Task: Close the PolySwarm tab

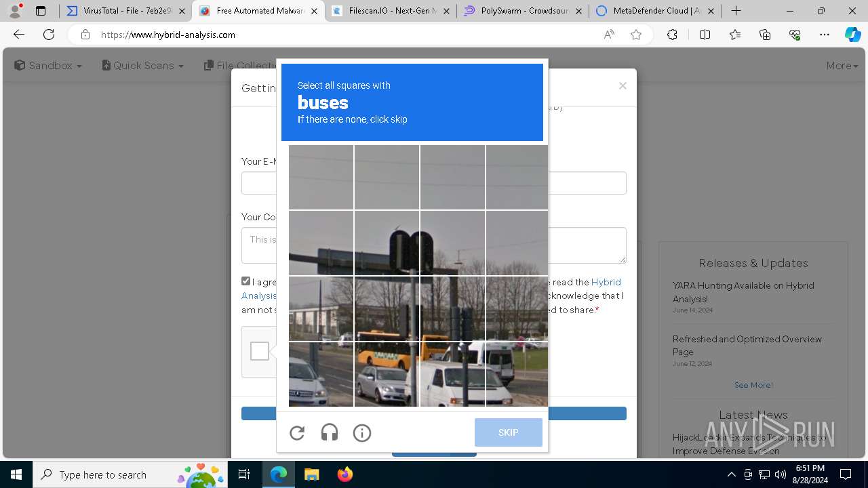Action: (x=578, y=11)
